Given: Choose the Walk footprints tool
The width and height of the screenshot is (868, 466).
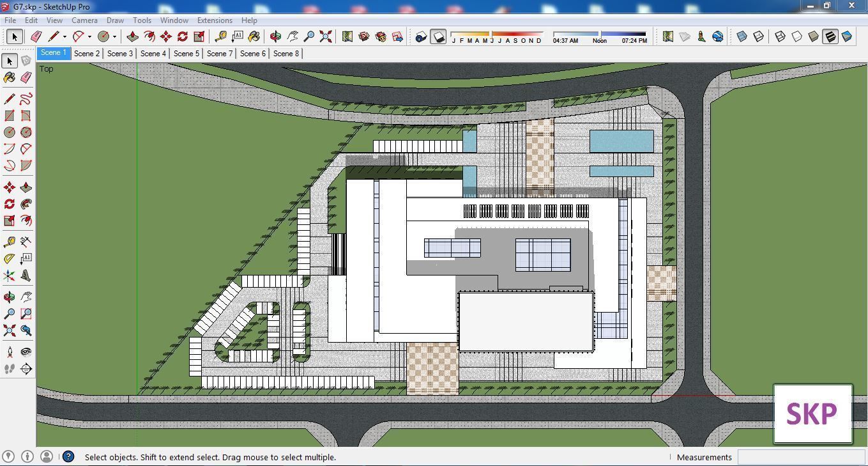Looking at the screenshot, I should click(x=10, y=369).
